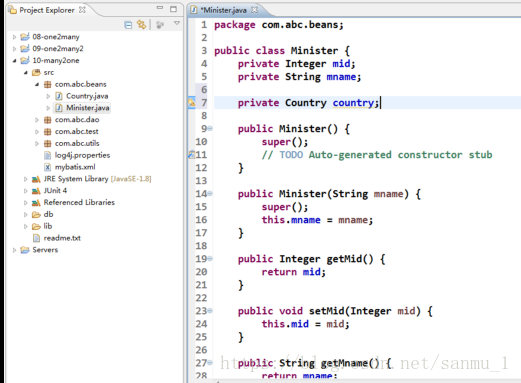Image resolution: width=521 pixels, height=383 pixels.
Task: Expand JRE System Library node
Action: pyautogui.click(x=26, y=179)
